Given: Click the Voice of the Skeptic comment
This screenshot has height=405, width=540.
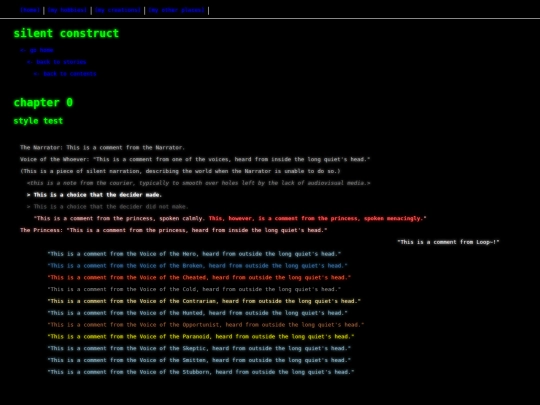Looking at the screenshot, I should click(x=199, y=349).
